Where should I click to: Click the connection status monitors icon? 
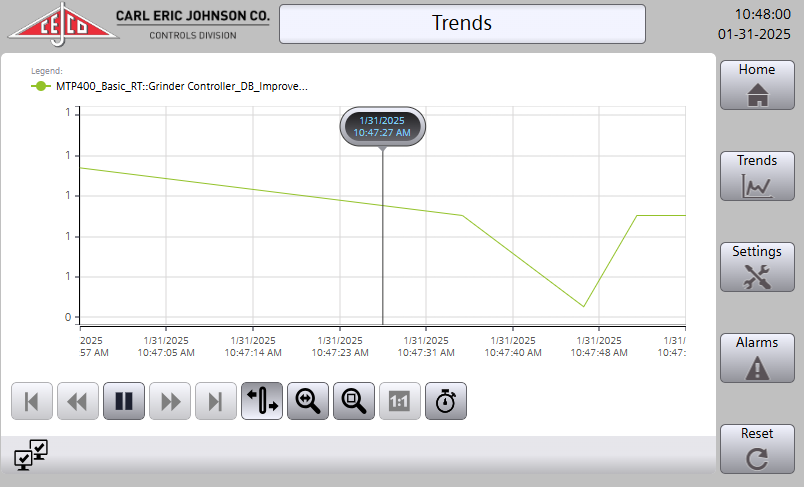point(31,454)
